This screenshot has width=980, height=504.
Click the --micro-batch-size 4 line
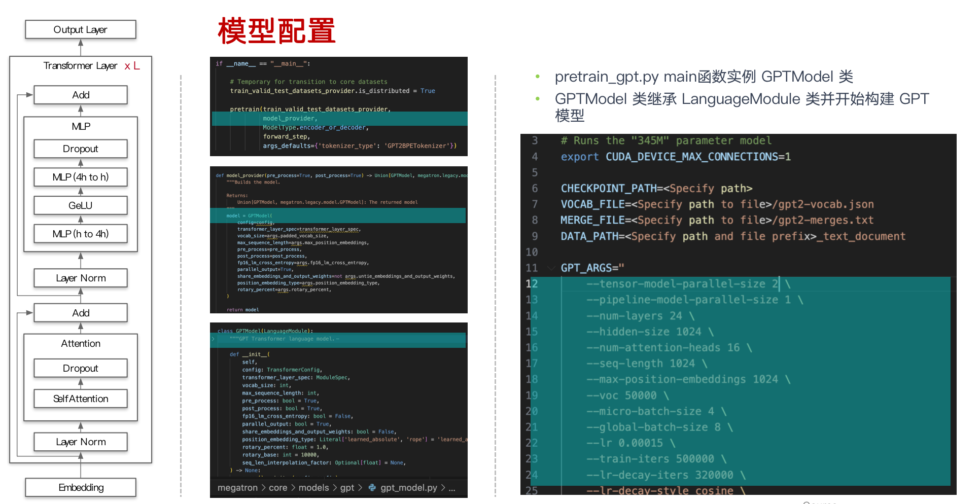click(x=656, y=411)
